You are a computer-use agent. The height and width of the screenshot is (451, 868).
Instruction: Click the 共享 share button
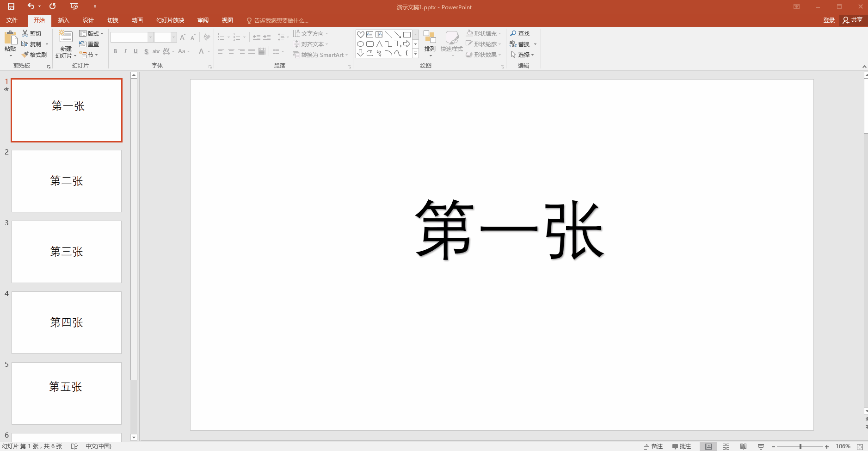[x=853, y=20]
